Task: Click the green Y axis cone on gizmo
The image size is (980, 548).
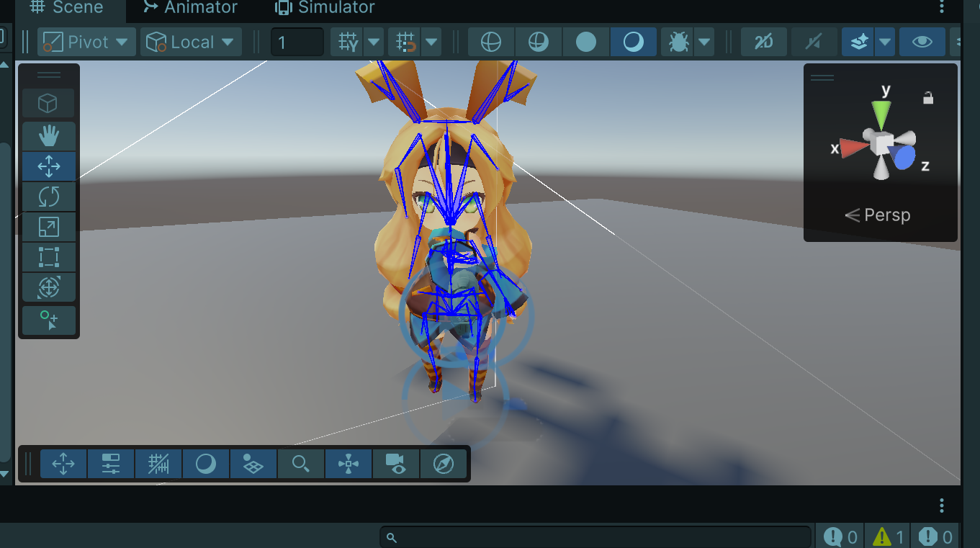Action: [x=881, y=114]
